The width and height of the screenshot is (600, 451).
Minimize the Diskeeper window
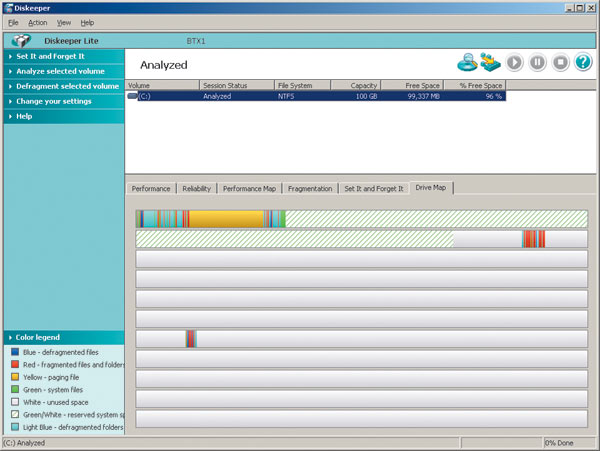[x=569, y=8]
